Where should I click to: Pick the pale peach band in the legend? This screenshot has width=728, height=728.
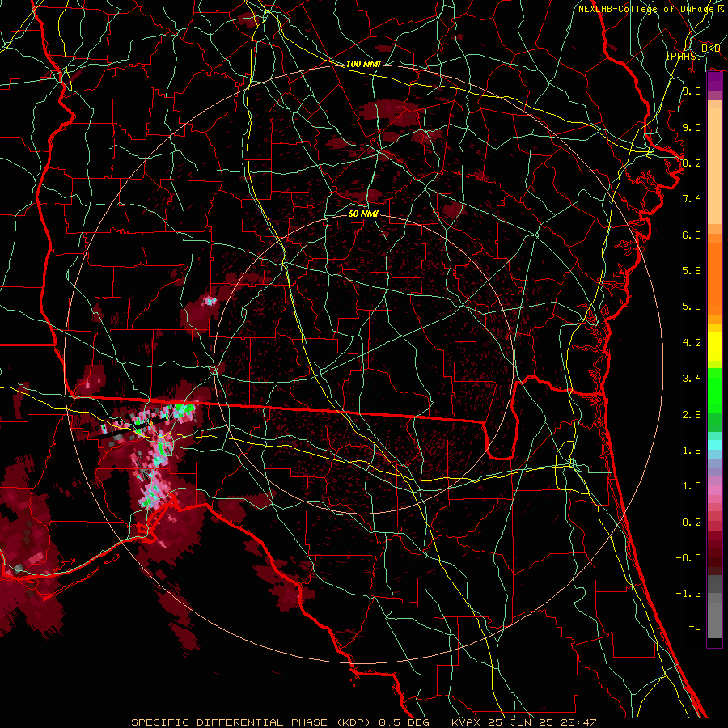(x=714, y=166)
